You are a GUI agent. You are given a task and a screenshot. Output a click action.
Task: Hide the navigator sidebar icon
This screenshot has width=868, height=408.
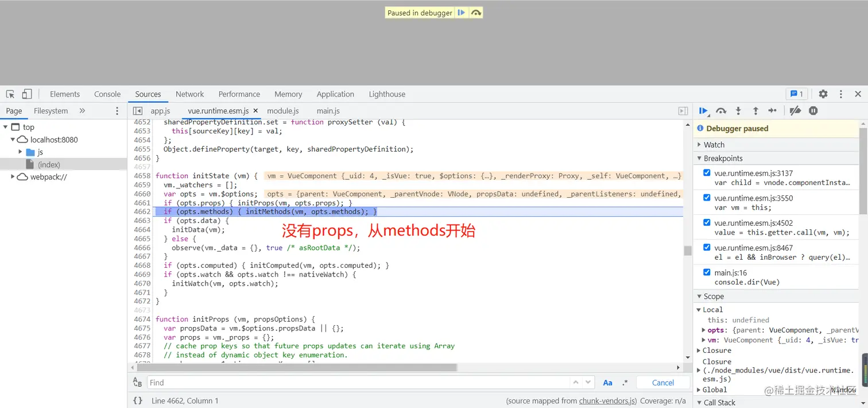point(138,111)
